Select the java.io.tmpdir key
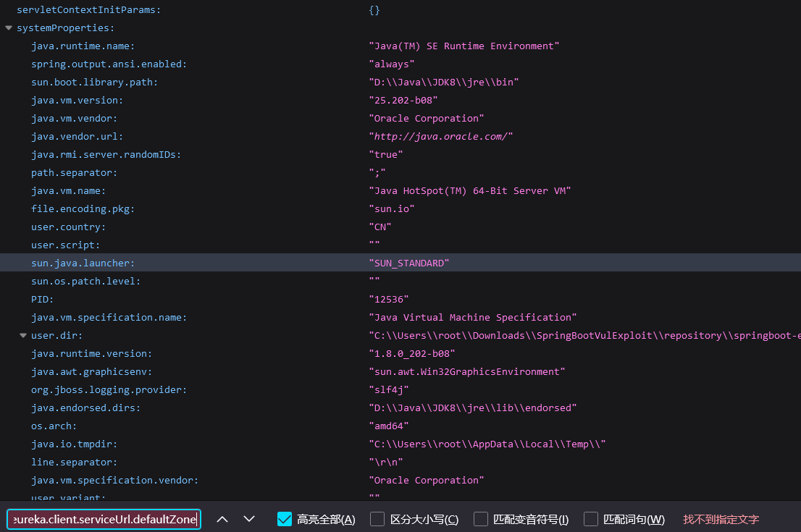Viewport: 801px width, 532px height. tap(74, 444)
